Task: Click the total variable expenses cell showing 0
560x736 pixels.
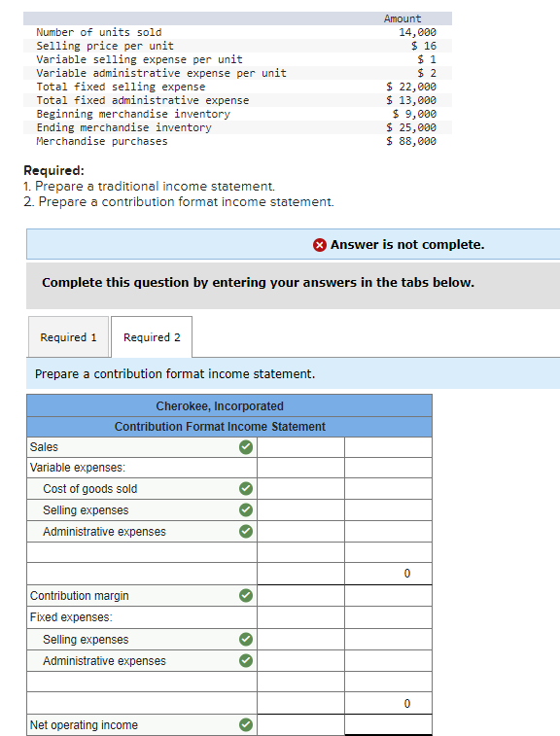Action: [x=388, y=574]
